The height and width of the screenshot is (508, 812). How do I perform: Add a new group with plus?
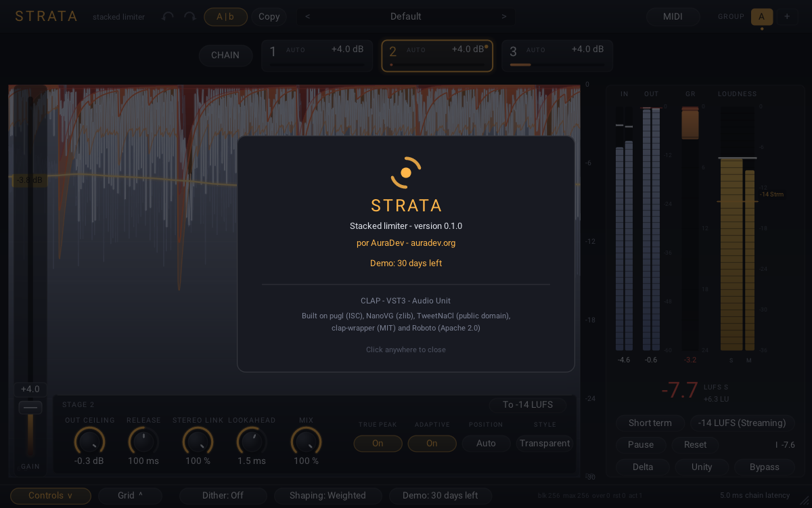[787, 16]
